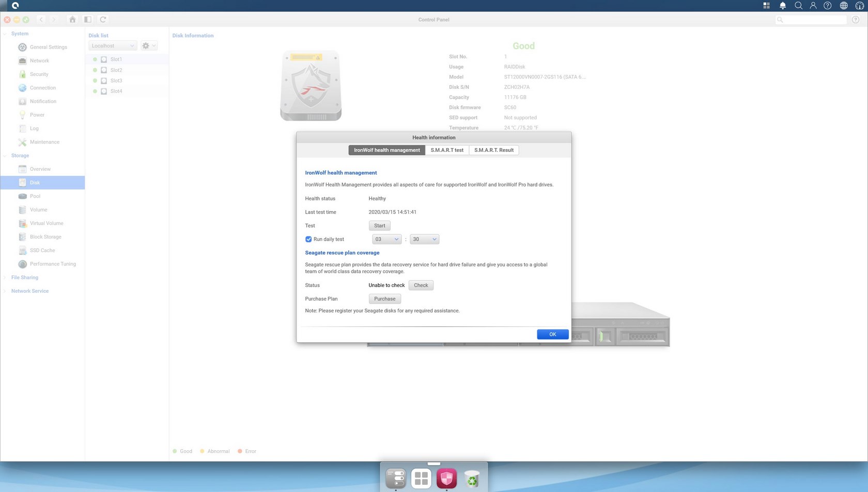Image resolution: width=868 pixels, height=492 pixels.
Task: Click the home icon in window toolbar
Action: 72,20
